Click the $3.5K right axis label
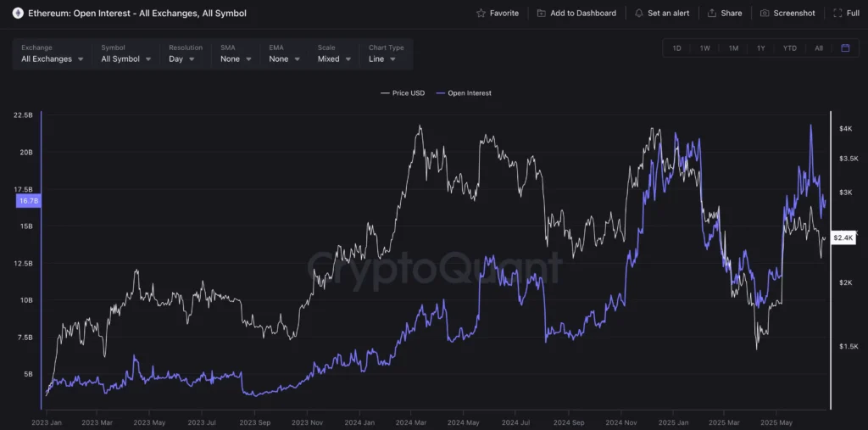 [x=848, y=159]
